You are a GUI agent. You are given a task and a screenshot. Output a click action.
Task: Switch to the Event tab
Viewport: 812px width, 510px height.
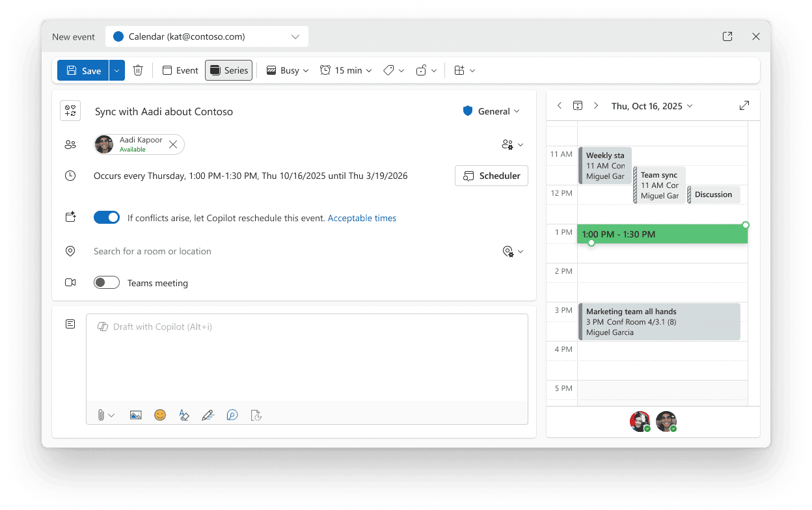tap(180, 70)
